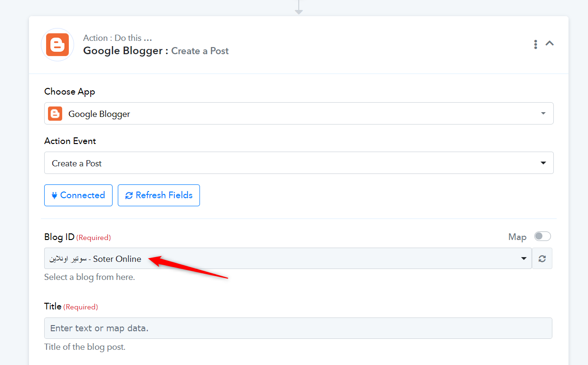
Task: Collapse the action step with chevron
Action: click(550, 43)
